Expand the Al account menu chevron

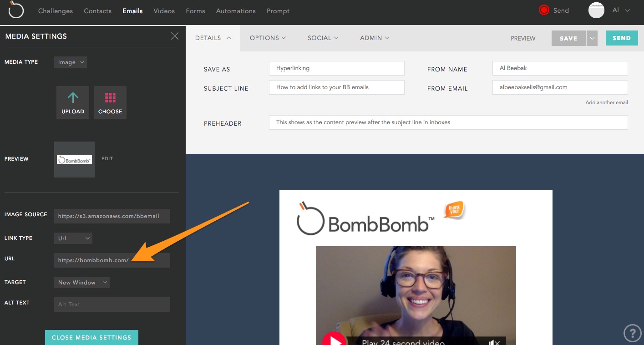pyautogui.click(x=628, y=10)
